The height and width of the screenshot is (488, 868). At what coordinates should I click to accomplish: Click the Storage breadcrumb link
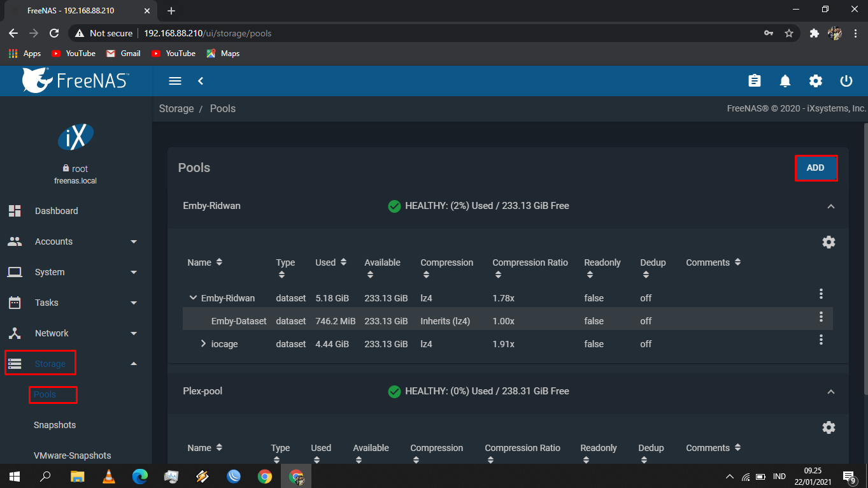tap(176, 108)
